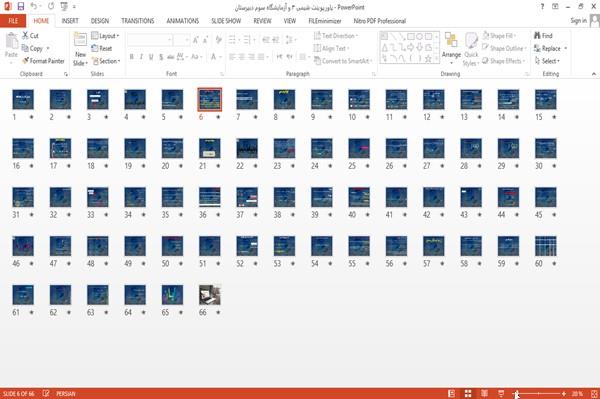
Task: Click Increase Font Size icon
Action: click(x=196, y=40)
